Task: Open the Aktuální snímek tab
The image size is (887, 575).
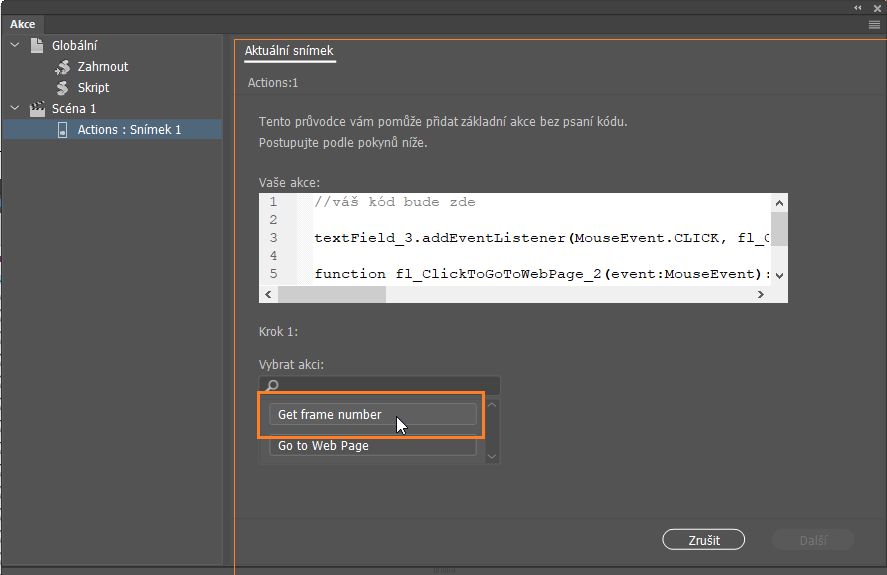Action: 289,51
